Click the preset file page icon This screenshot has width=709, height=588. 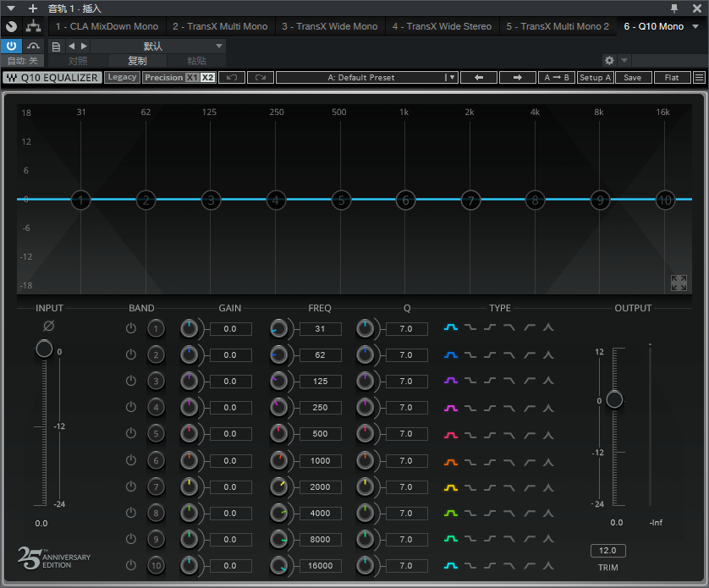click(56, 47)
